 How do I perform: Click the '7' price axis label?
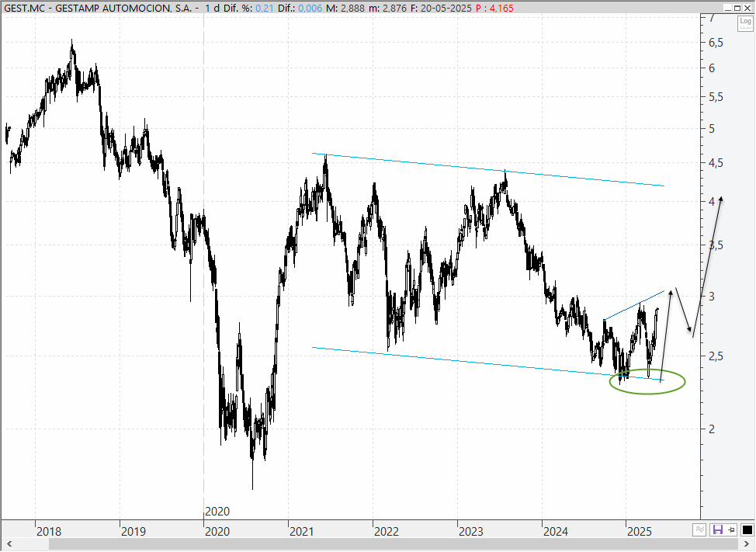pyautogui.click(x=712, y=18)
